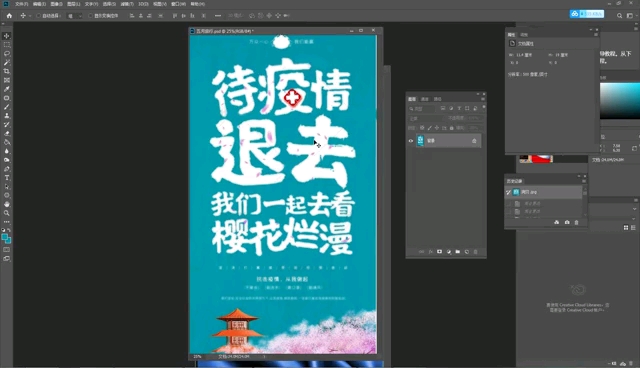Click the foreground color swatch

click(x=4, y=237)
